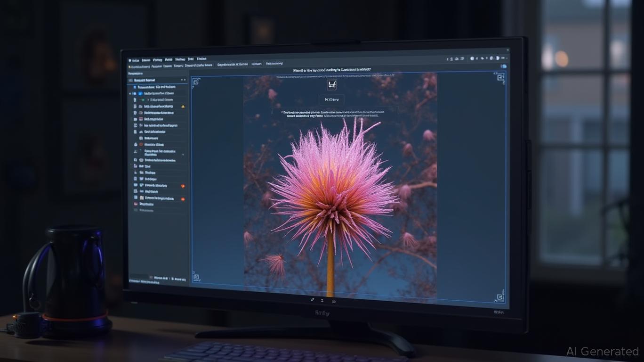
Task: Click the canvas frame's top-right corner icon
Action: click(500, 77)
